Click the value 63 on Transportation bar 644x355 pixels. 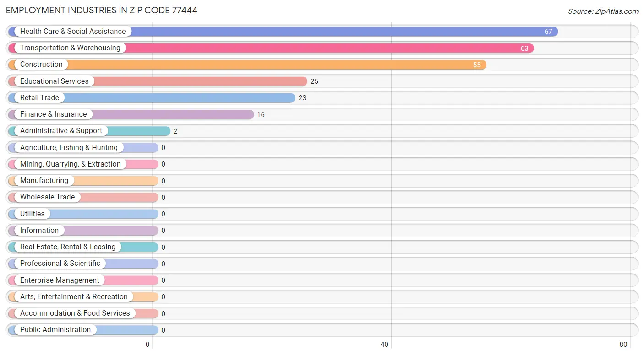[x=524, y=48]
